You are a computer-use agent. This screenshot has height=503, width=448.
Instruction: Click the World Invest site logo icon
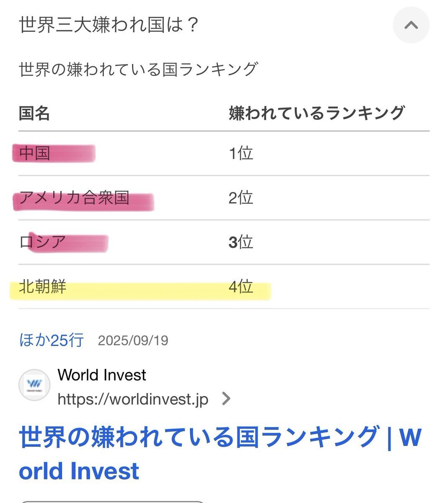34,385
